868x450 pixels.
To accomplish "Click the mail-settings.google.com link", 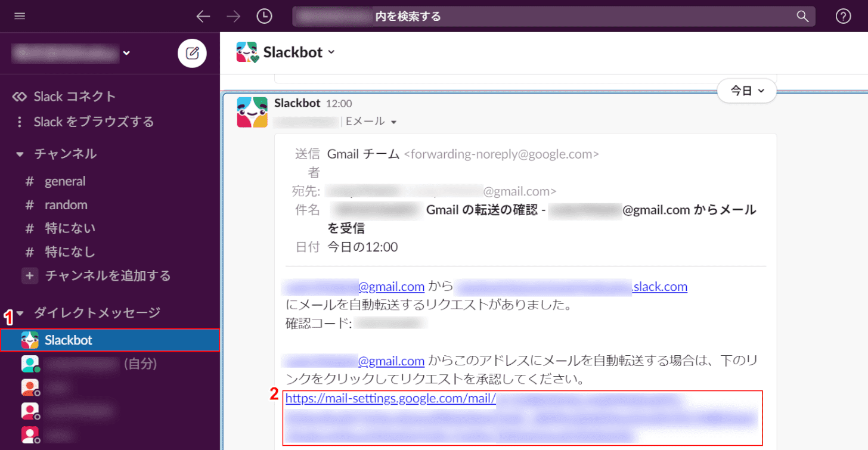I will [390, 399].
